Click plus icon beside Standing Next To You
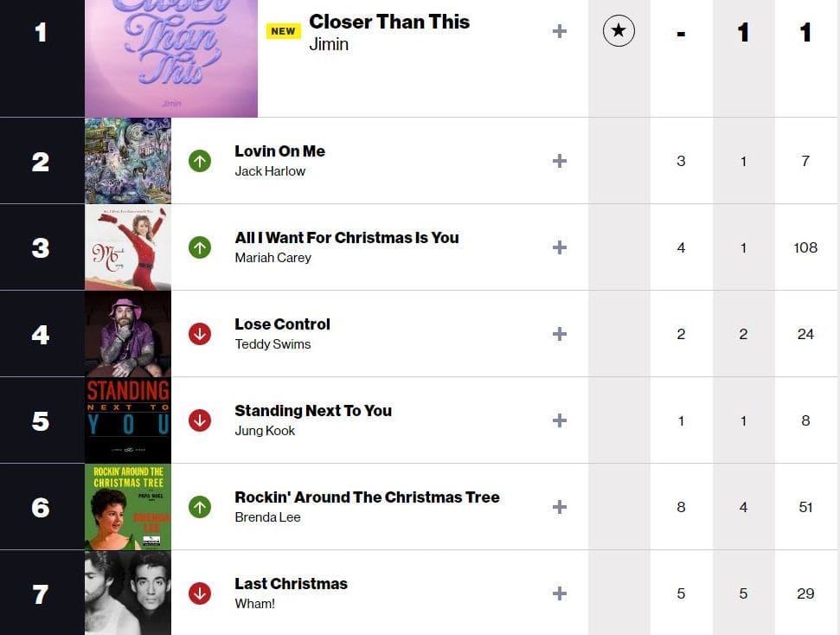Screen dimensions: 840x635 (x=560, y=420)
